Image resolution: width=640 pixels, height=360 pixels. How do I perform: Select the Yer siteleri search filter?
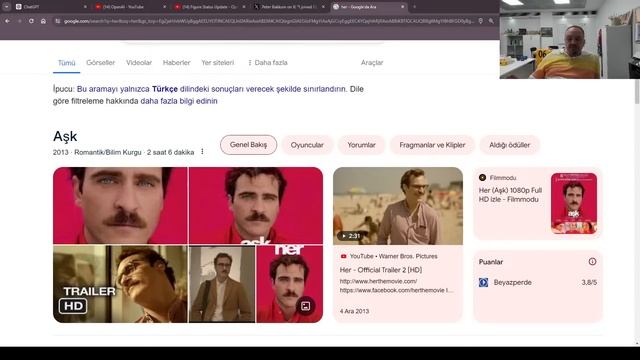tap(218, 62)
